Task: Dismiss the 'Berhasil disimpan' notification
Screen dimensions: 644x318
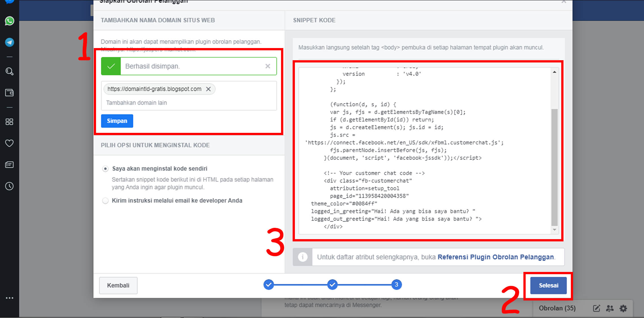Action: (267, 66)
